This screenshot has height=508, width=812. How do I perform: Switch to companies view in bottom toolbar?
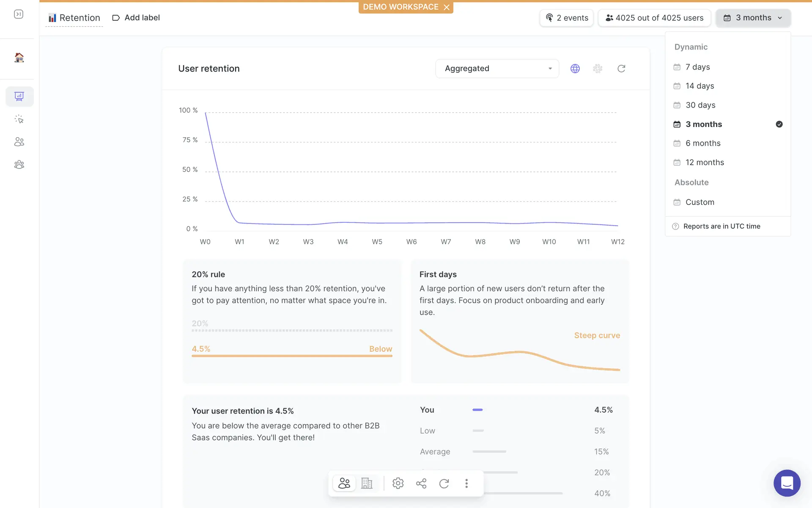click(367, 483)
